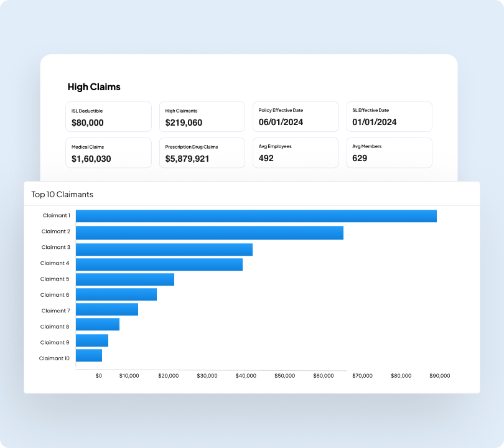504x448 pixels.
Task: Select the ISL Deductible card
Action: tap(108, 116)
